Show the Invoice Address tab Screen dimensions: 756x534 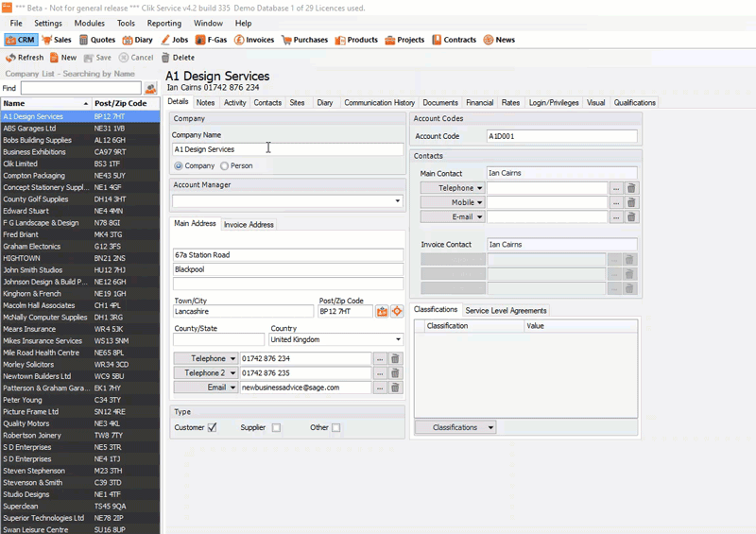[x=249, y=225]
